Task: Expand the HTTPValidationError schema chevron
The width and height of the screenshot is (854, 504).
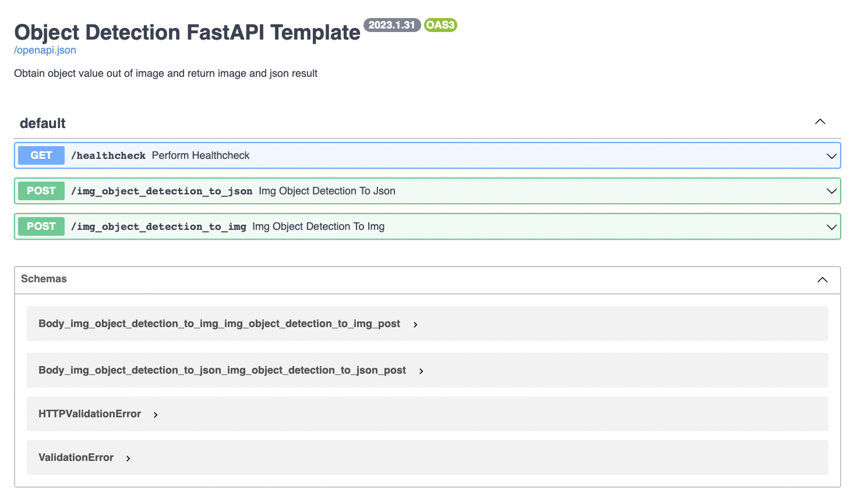Action: click(156, 415)
